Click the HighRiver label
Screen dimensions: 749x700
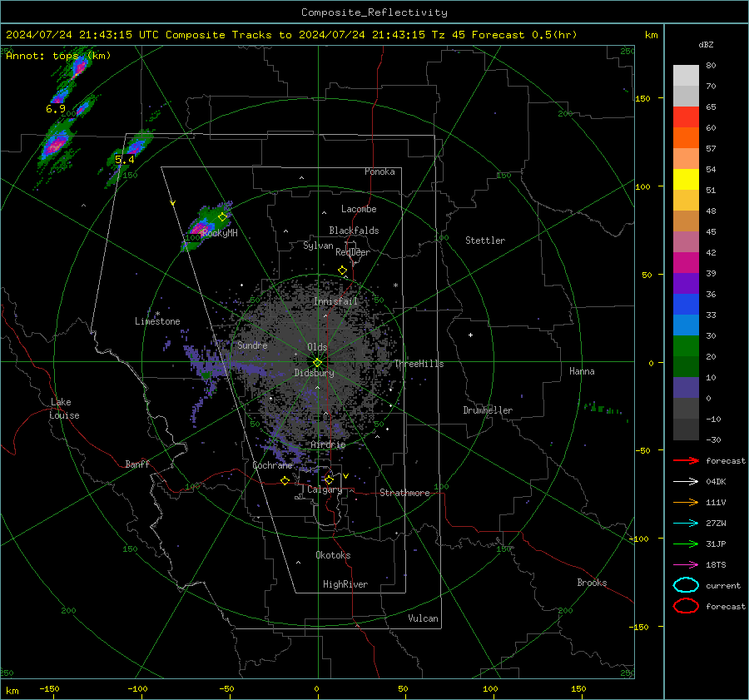click(345, 584)
